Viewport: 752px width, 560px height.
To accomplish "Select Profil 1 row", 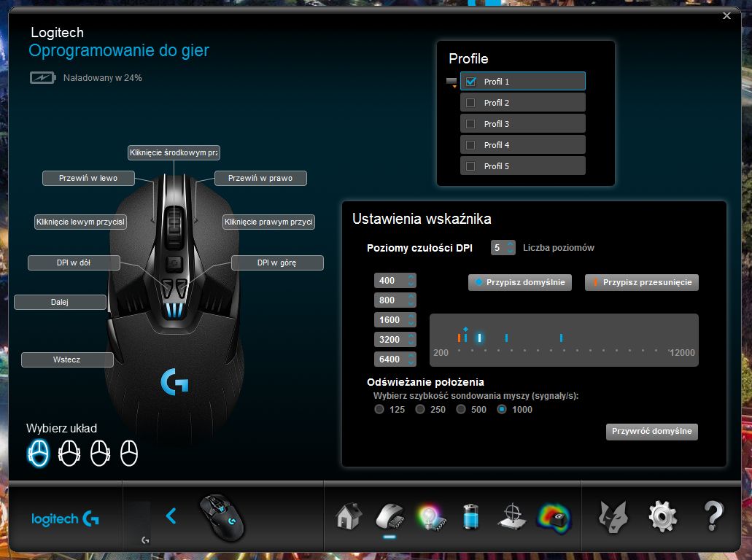I will [x=523, y=81].
